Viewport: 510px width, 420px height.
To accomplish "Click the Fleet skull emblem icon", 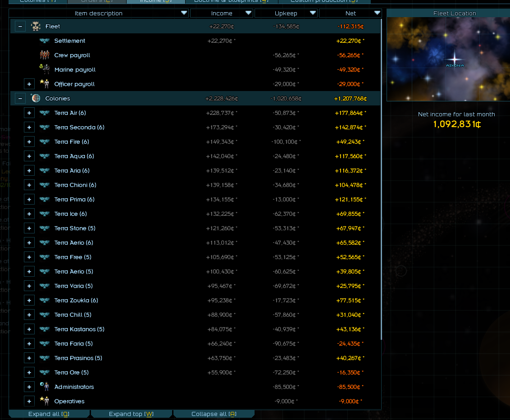I will point(36,26).
